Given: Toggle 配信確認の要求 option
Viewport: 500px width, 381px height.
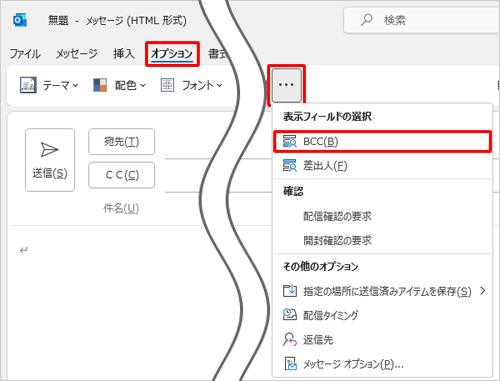Looking at the screenshot, I should [x=382, y=216].
